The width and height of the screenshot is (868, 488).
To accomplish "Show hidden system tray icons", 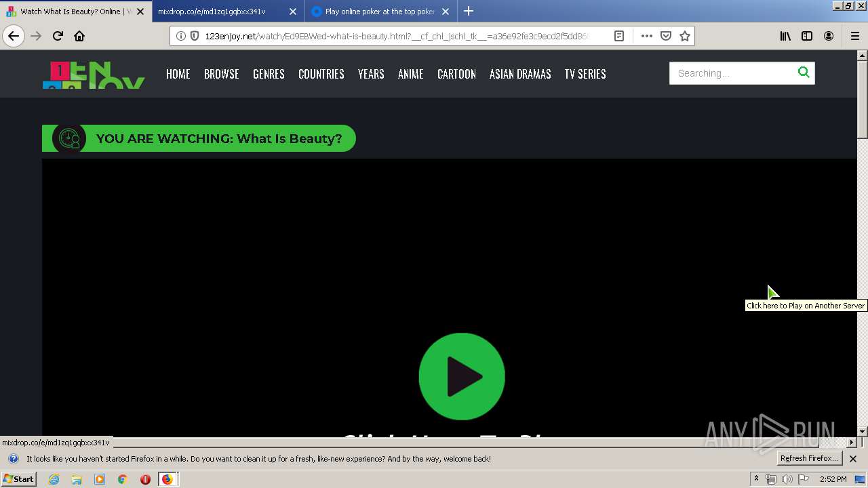I will tap(757, 479).
